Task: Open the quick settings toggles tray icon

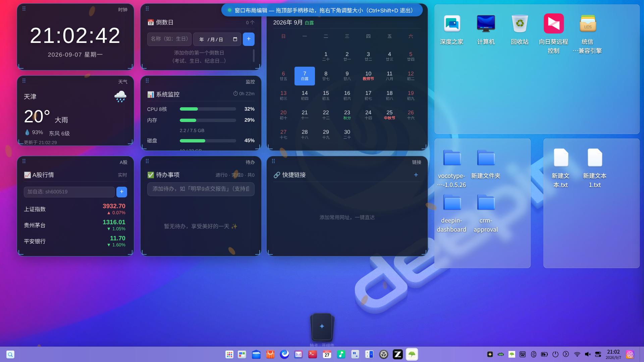Action: click(x=598, y=354)
